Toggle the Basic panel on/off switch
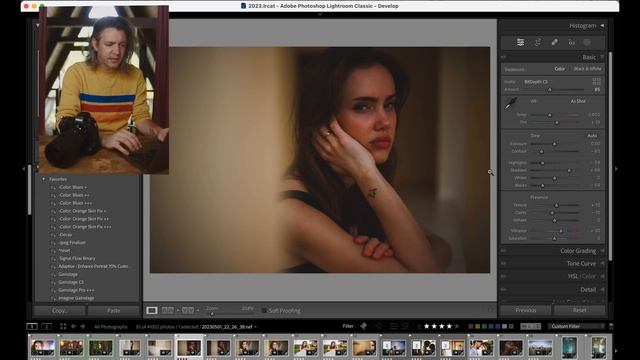Screen dimensions: 640x360 (504, 57)
